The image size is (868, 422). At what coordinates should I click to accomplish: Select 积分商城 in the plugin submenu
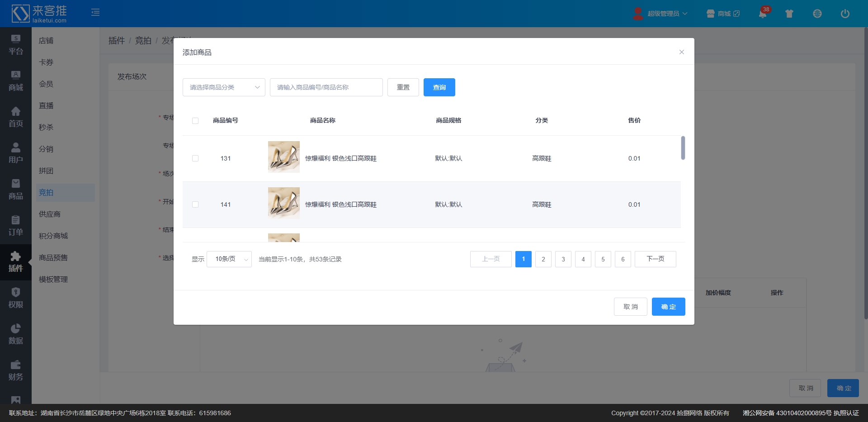pyautogui.click(x=53, y=236)
